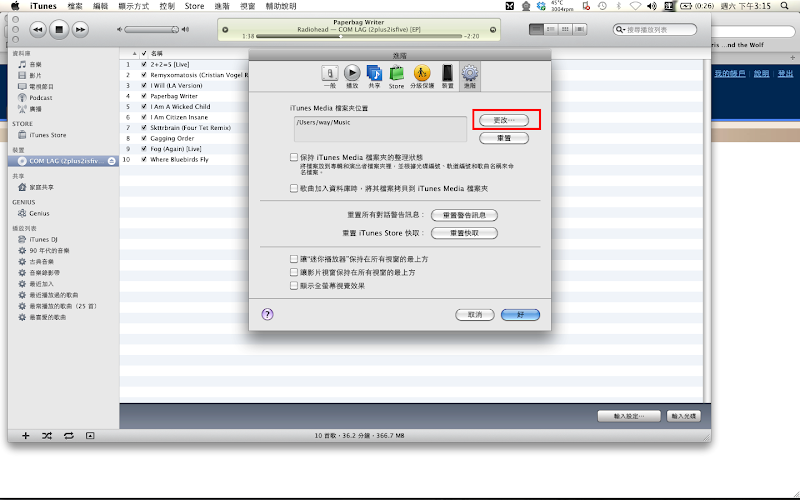Open the 一般 (General) preferences tab

330,77
